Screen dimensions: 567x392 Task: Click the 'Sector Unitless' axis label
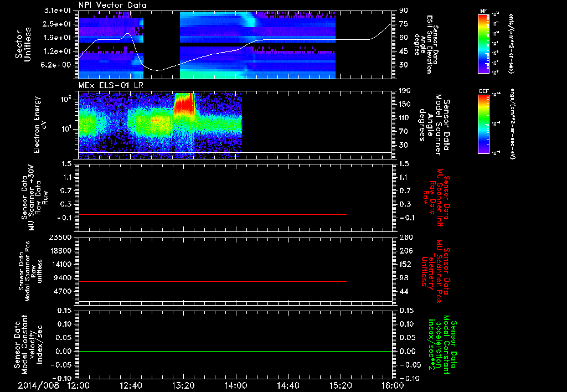pyautogui.click(x=23, y=44)
